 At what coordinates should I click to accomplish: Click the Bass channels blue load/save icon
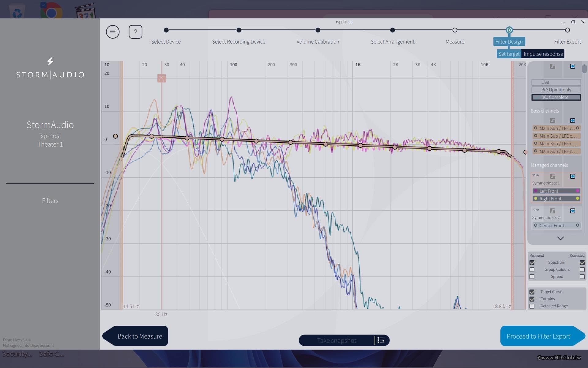(573, 121)
